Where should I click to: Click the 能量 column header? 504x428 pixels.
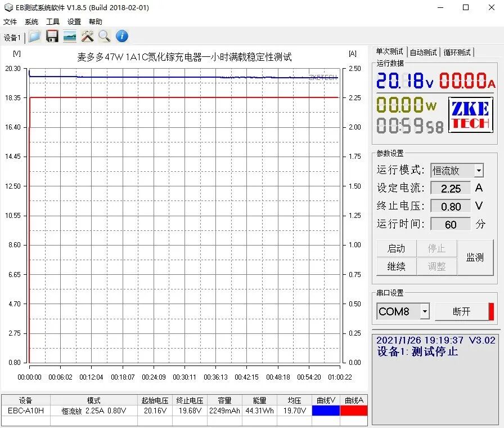[260, 400]
